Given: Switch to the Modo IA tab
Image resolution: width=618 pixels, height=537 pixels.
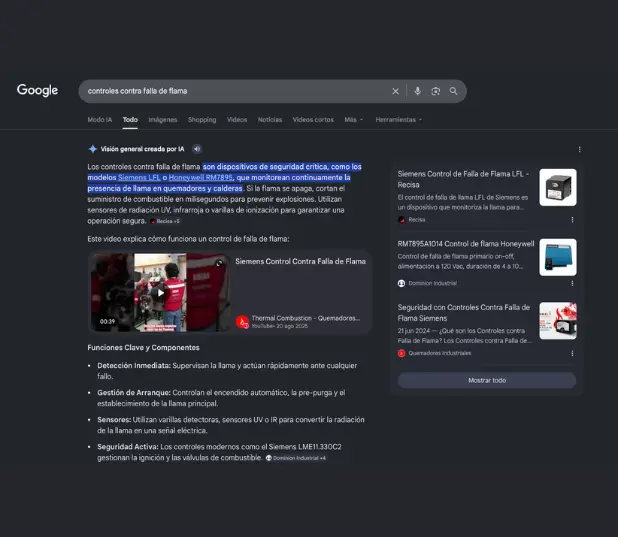Looking at the screenshot, I should (x=100, y=119).
